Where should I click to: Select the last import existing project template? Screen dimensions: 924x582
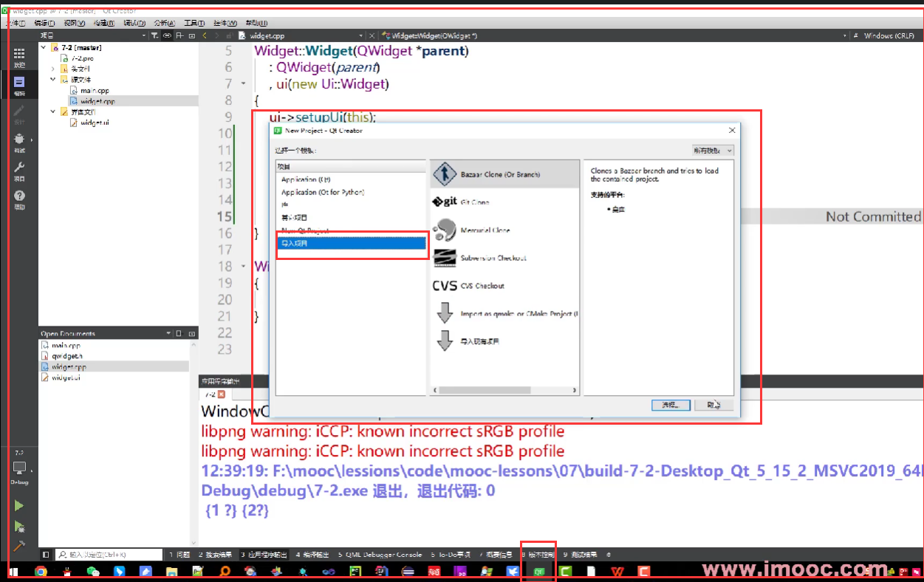click(x=505, y=341)
